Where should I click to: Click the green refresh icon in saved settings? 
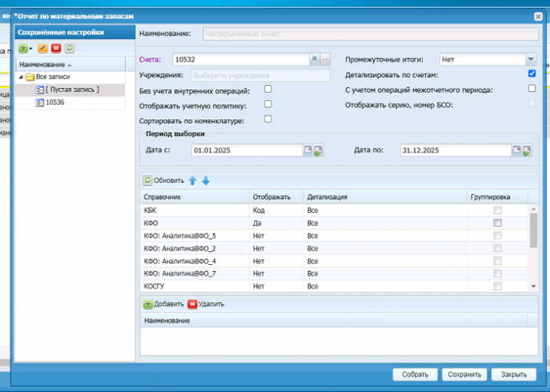[x=70, y=48]
